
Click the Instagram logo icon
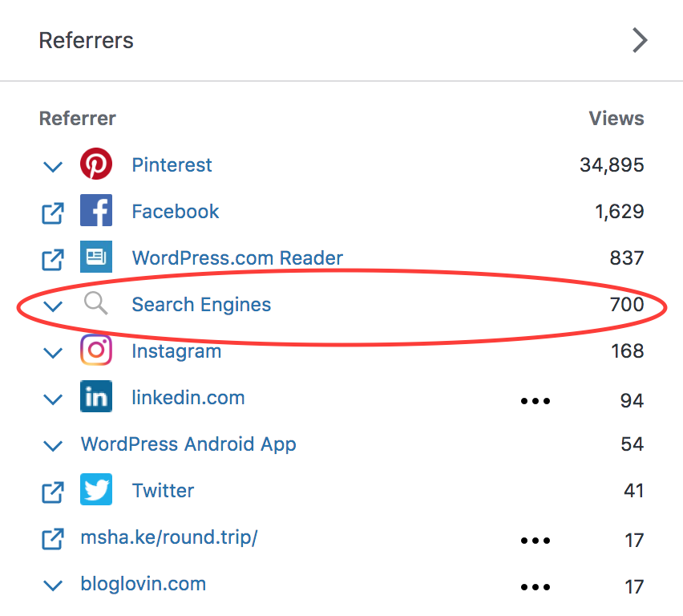click(96, 351)
